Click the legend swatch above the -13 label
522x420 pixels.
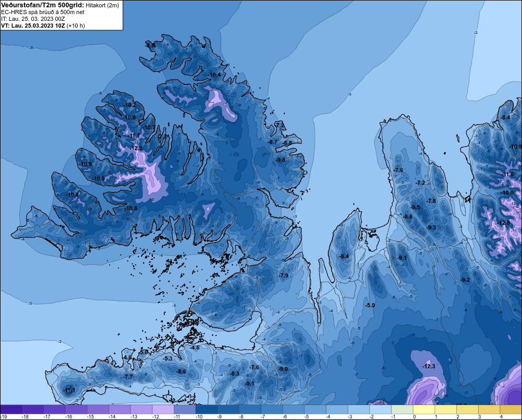pyautogui.click(x=141, y=410)
